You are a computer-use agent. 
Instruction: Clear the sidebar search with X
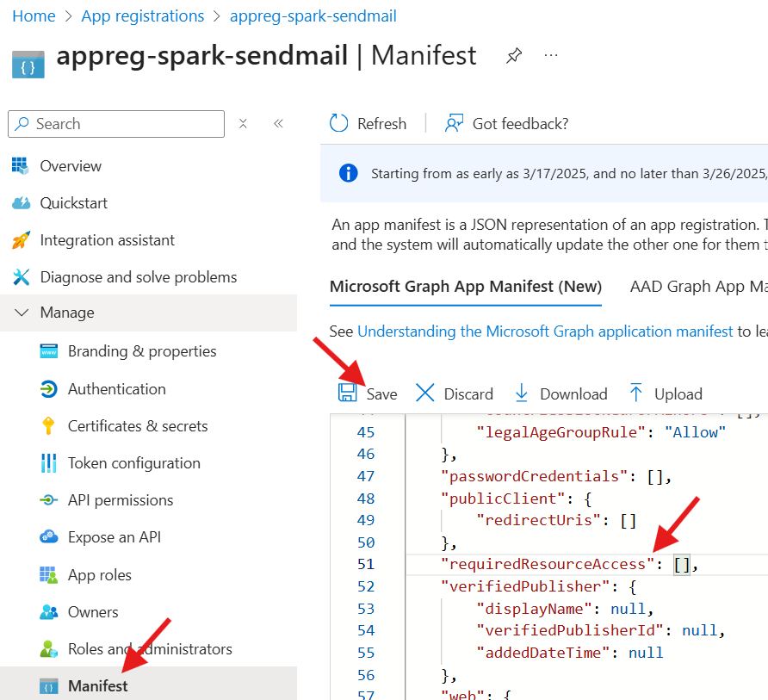click(x=243, y=124)
